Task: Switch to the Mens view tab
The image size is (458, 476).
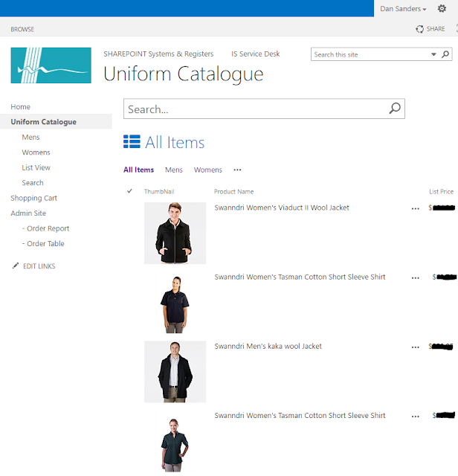Action: click(x=174, y=170)
